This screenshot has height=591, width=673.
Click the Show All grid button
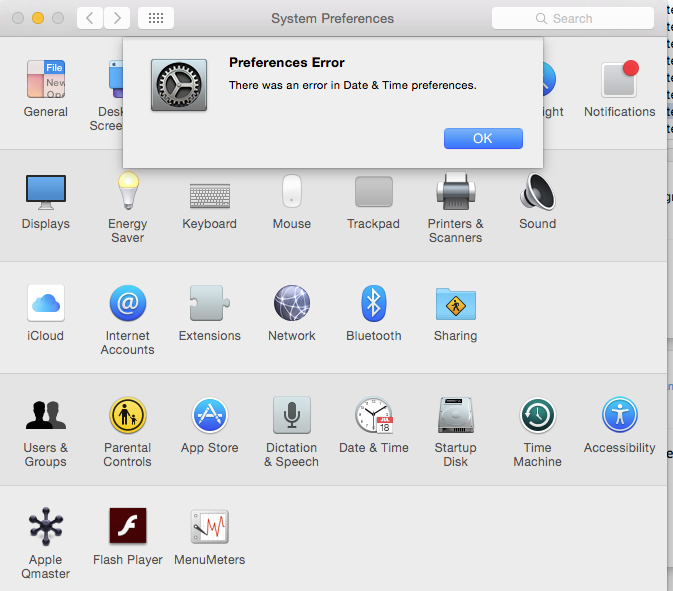tap(156, 18)
